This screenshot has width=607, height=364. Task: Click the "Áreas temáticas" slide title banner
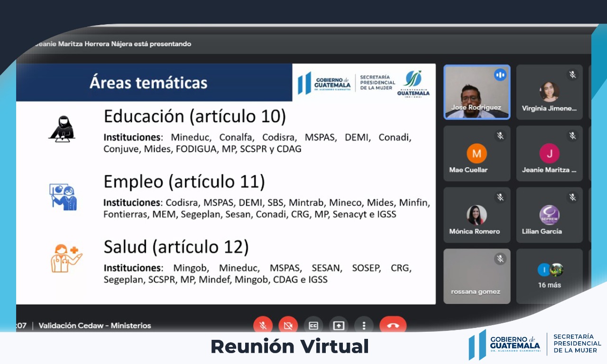(x=148, y=82)
